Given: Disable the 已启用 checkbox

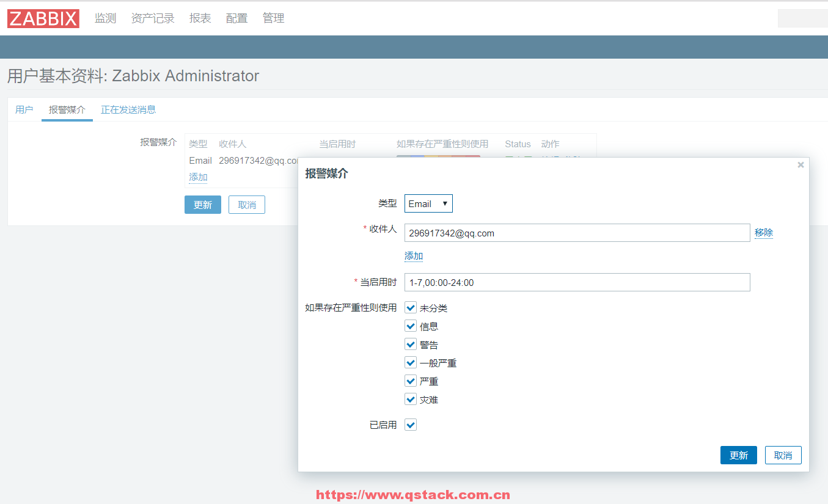Looking at the screenshot, I should pos(411,425).
